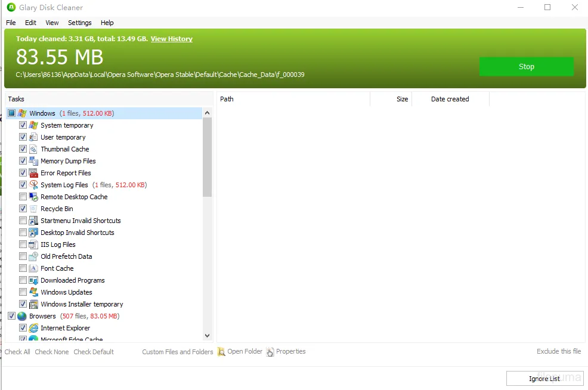Sort by the Size column header
The width and height of the screenshot is (588, 390).
[391, 99]
